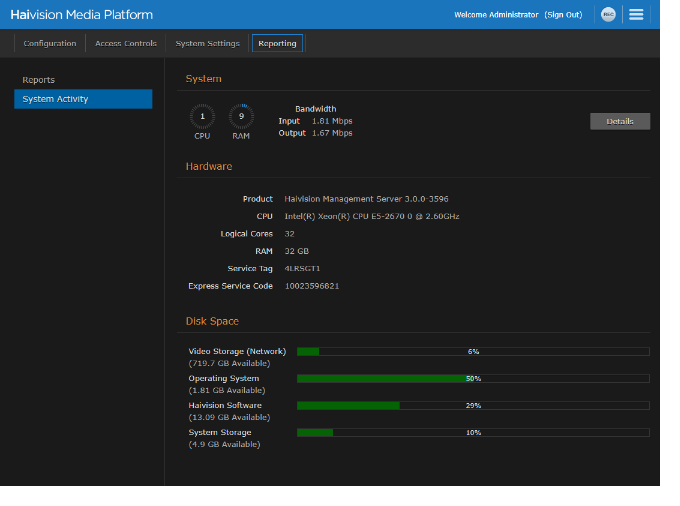680x506 pixels.
Task: Click the Sign Out link
Action: point(562,15)
